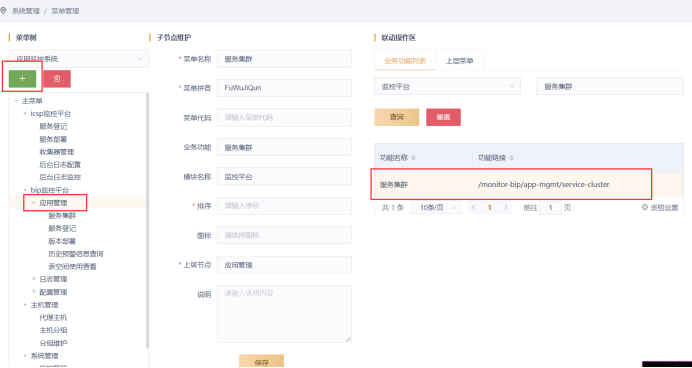
Task: Focus the 菜单拼音 field showing FuWuJiQun
Action: [284, 88]
